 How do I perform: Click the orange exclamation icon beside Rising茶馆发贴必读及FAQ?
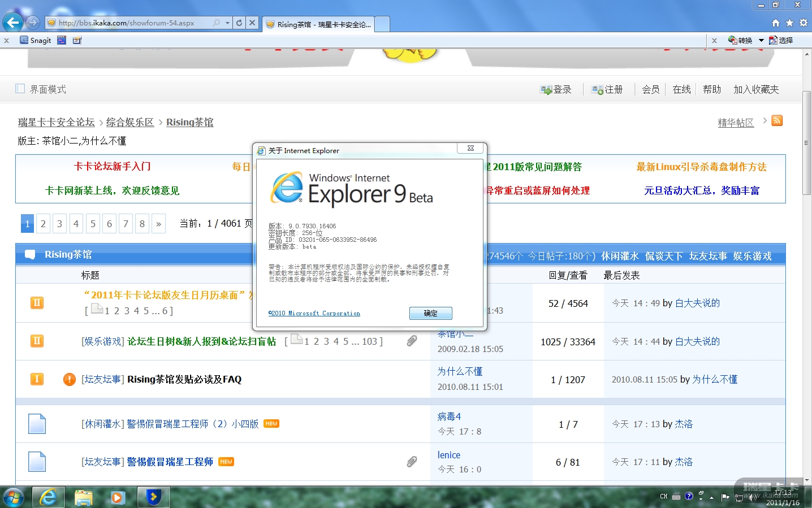coord(70,379)
